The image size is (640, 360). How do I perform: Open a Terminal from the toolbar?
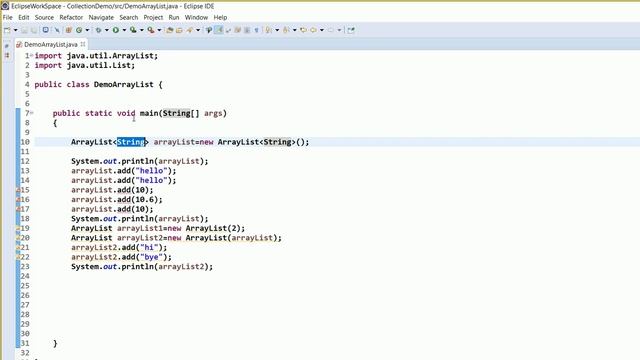pyautogui.click(x=46, y=30)
